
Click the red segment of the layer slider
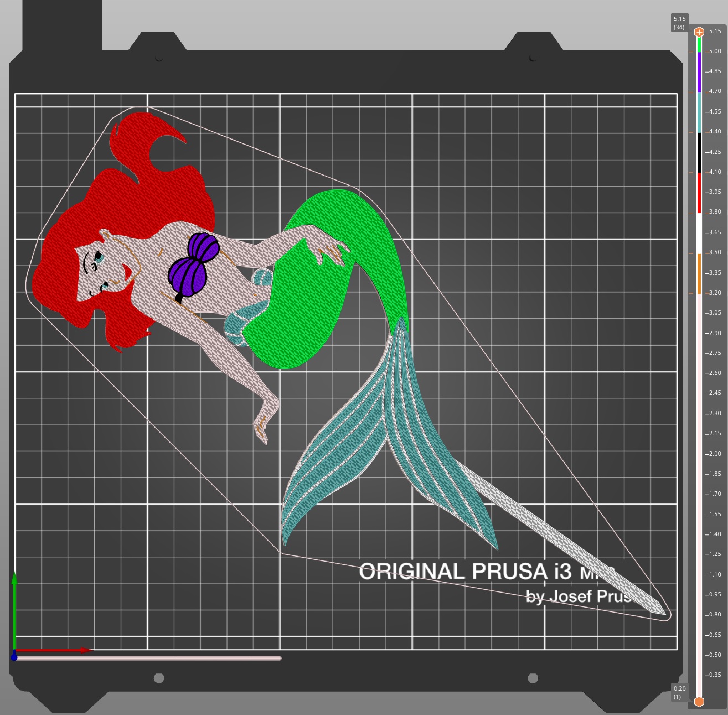pos(699,193)
